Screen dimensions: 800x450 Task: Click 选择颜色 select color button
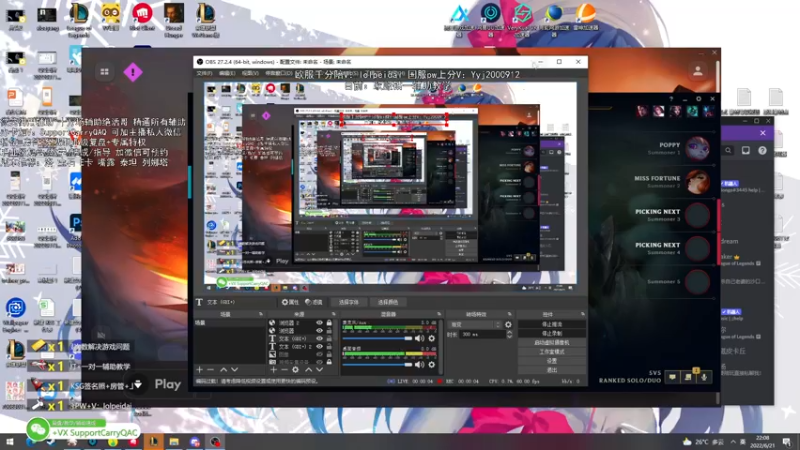tap(388, 302)
